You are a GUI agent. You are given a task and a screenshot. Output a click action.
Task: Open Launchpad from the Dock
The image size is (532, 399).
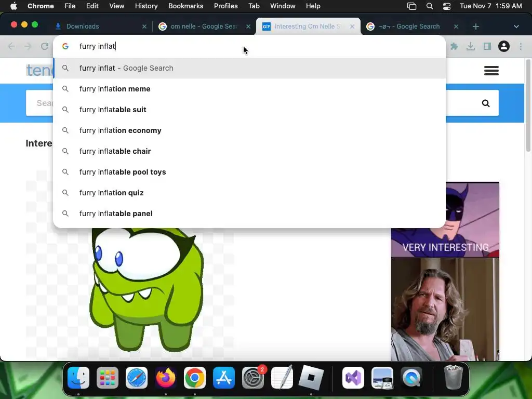pyautogui.click(x=108, y=378)
